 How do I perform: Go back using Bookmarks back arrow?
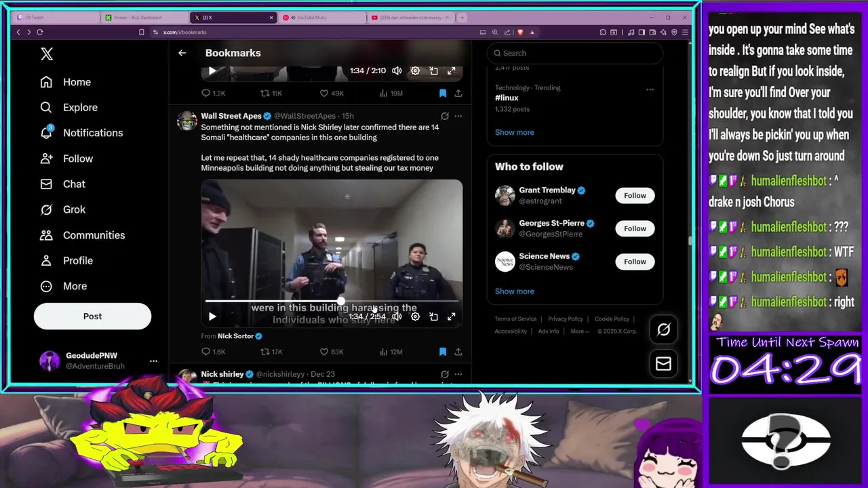pos(182,53)
